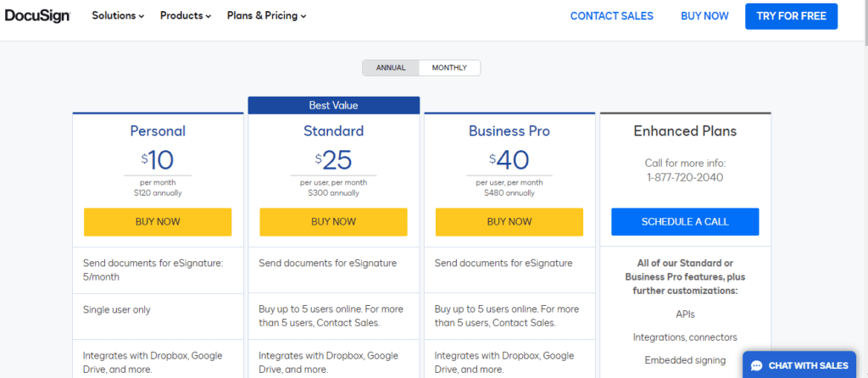
Task: Buy the Business Pro plan
Action: (x=509, y=222)
